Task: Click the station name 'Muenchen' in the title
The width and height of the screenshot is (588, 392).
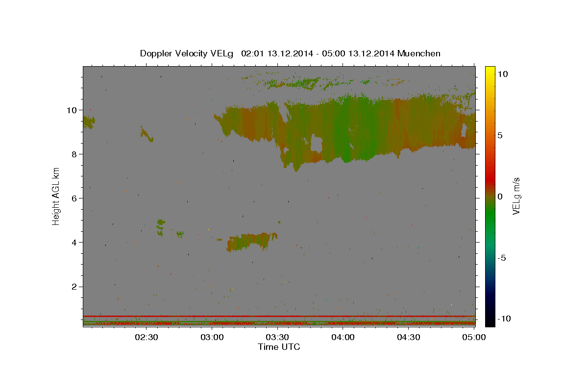Action: coord(419,53)
